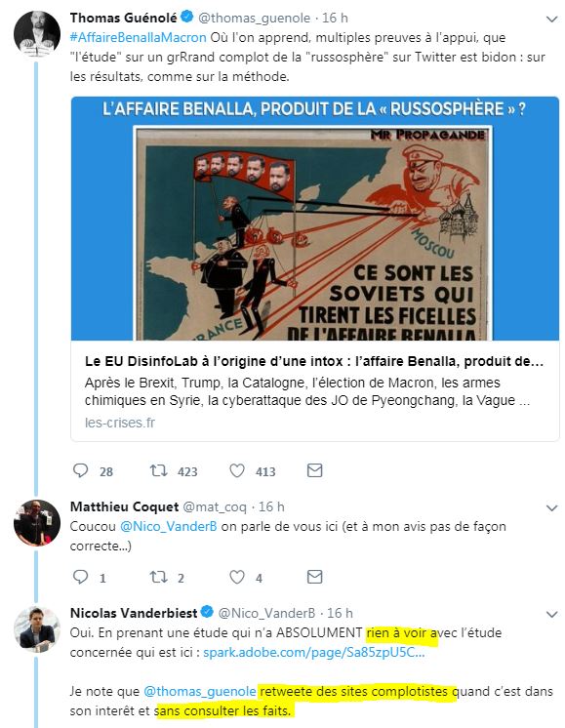This screenshot has width=565, height=728.
Task: Open the #AffaireBenallaMacron hashtag
Action: pyautogui.click(x=138, y=38)
